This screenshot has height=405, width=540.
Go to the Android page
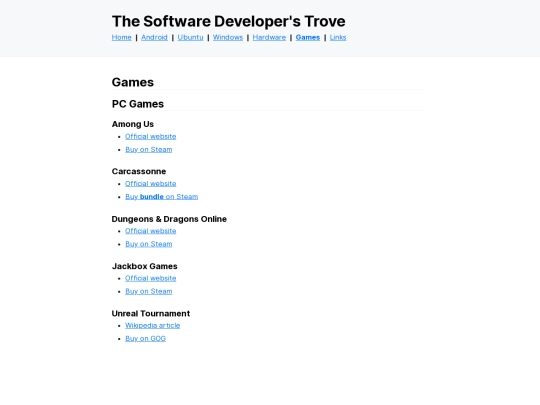[x=154, y=37]
